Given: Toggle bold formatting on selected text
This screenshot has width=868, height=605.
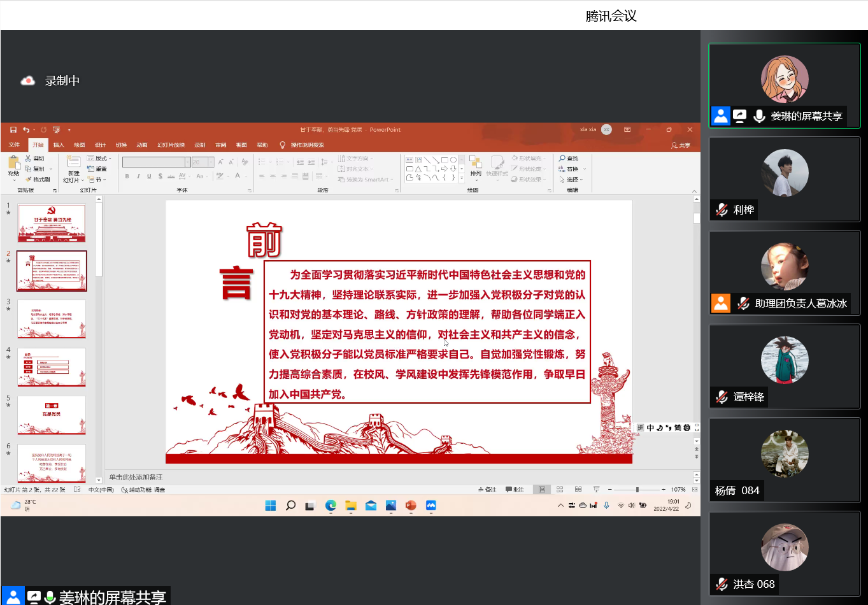Looking at the screenshot, I should point(127,175).
